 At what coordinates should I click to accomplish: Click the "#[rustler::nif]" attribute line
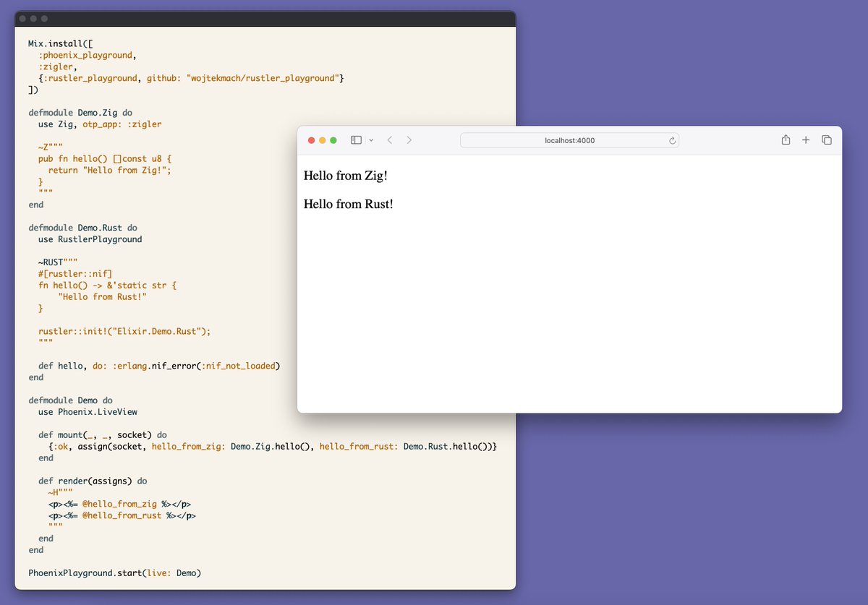click(75, 274)
